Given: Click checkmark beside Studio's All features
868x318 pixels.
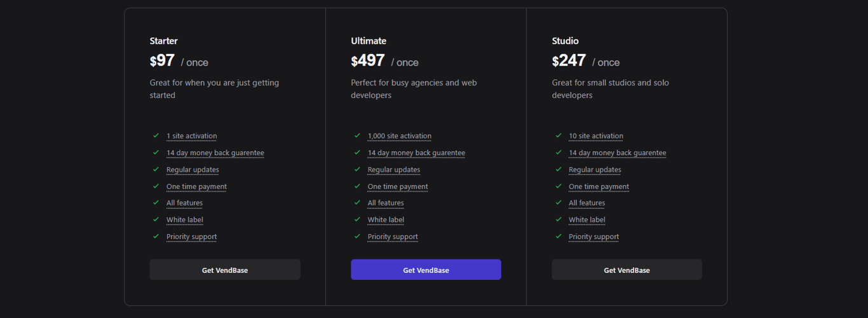Looking at the screenshot, I should (x=559, y=202).
